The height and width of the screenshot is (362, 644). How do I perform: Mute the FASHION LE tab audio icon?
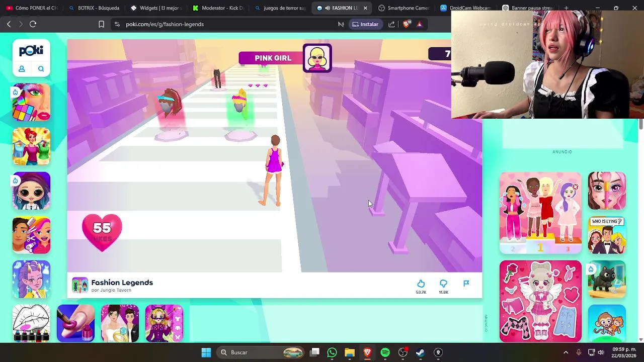pyautogui.click(x=328, y=8)
